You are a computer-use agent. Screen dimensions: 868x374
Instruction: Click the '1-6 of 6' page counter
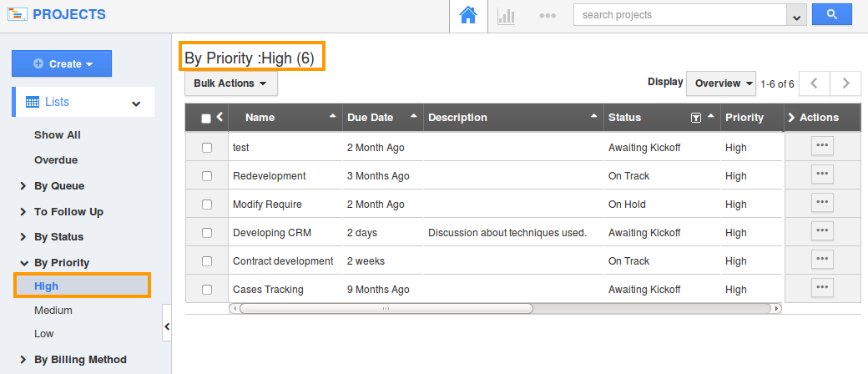click(x=777, y=84)
